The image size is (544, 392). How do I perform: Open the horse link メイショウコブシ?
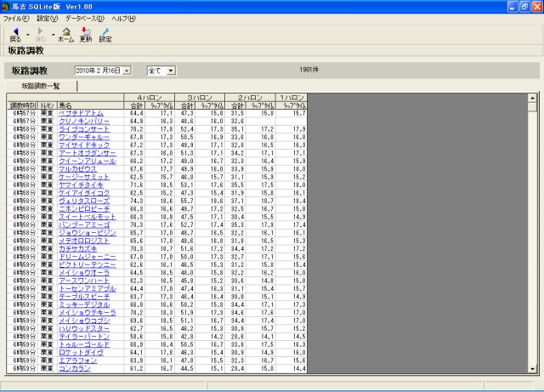pos(84,321)
